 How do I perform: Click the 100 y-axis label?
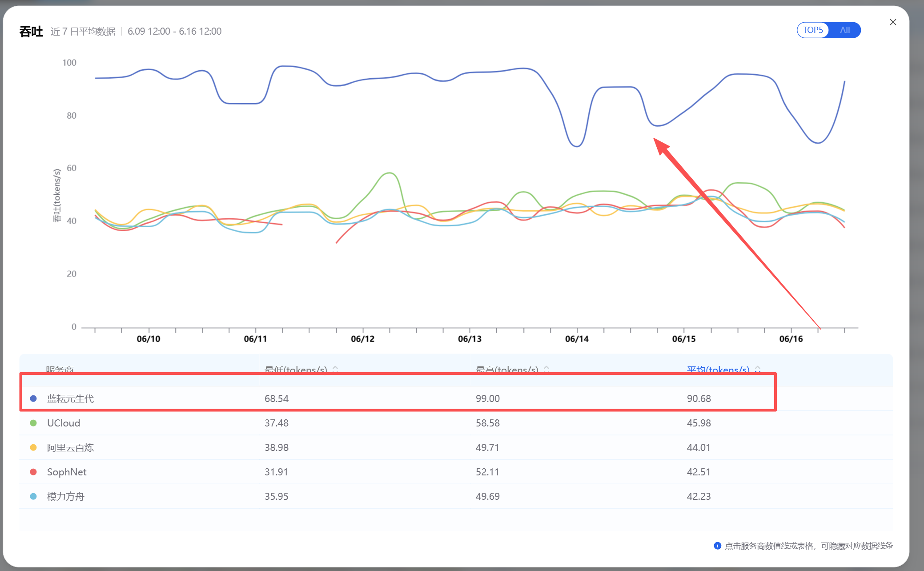coord(69,63)
